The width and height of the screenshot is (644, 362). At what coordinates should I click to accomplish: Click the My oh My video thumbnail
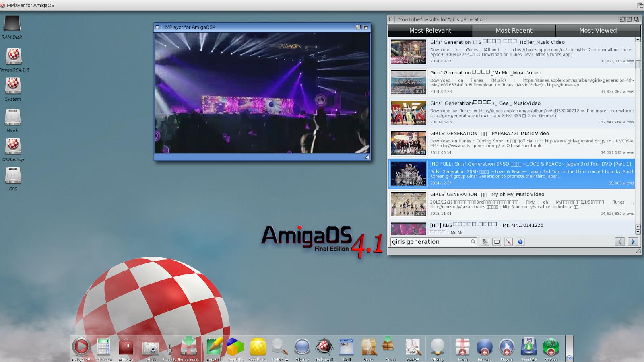pos(409,204)
